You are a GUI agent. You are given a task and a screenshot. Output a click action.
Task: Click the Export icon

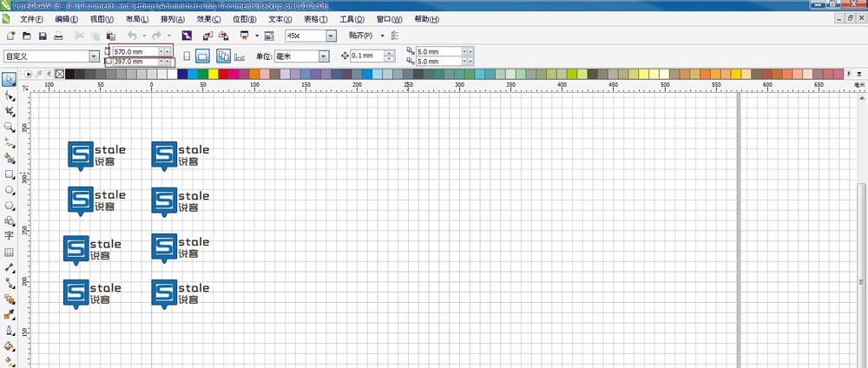[224, 36]
